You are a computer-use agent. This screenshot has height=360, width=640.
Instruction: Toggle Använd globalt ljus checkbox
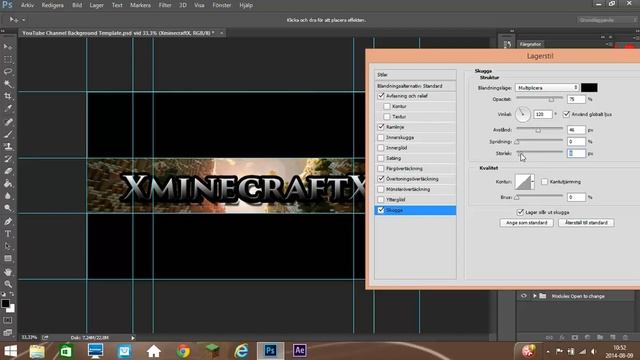pos(566,114)
